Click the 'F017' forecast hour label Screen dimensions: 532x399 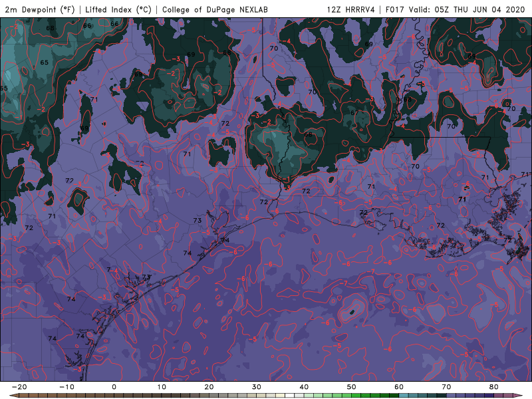(x=395, y=9)
